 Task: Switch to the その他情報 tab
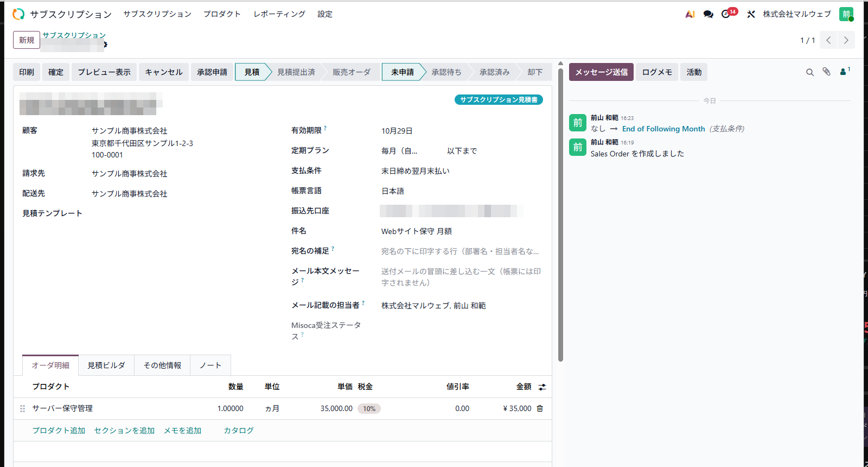162,365
